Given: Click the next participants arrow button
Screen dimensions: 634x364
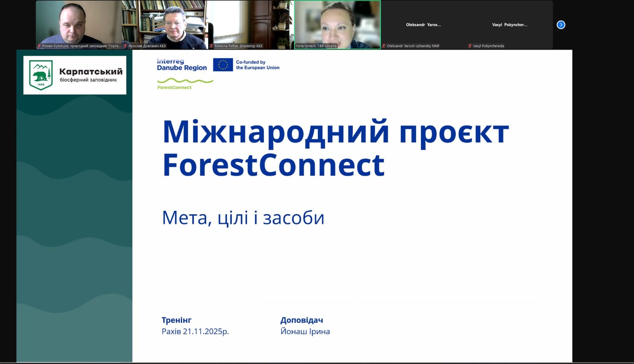Looking at the screenshot, I should [560, 25].
